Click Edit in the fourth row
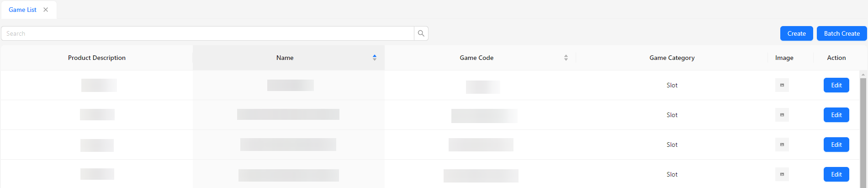Image resolution: width=868 pixels, height=188 pixels. [836, 174]
